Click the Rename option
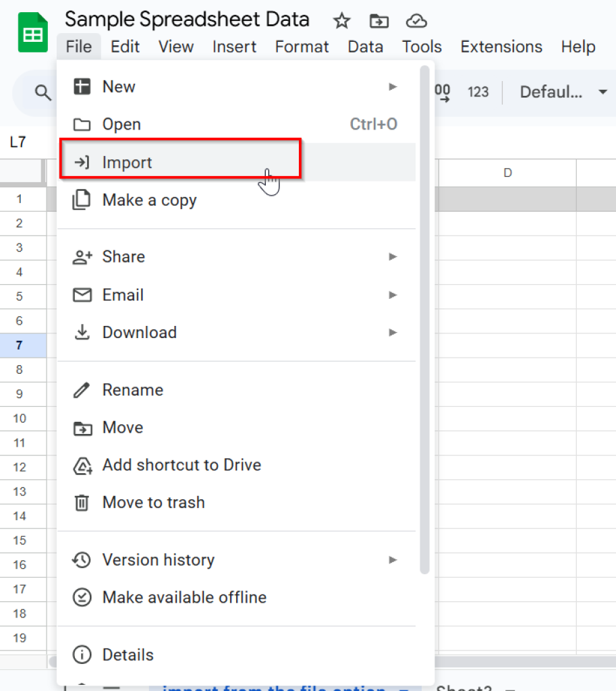616x691 pixels. pyautogui.click(x=132, y=390)
